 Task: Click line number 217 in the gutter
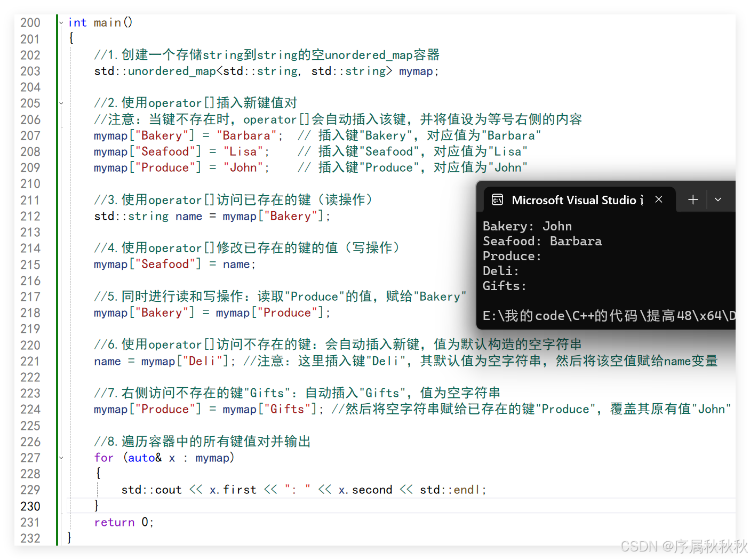(x=30, y=297)
